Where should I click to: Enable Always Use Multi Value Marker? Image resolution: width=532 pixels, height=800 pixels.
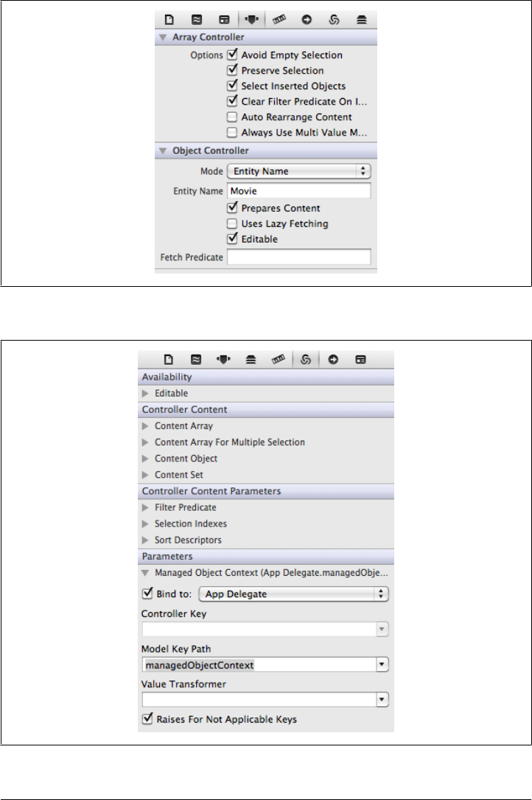(x=232, y=133)
